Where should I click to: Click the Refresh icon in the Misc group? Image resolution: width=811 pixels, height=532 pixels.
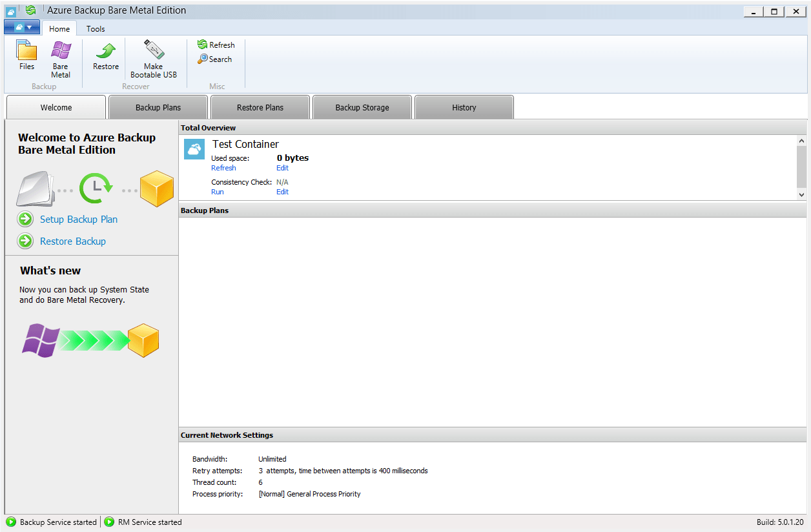[202, 45]
